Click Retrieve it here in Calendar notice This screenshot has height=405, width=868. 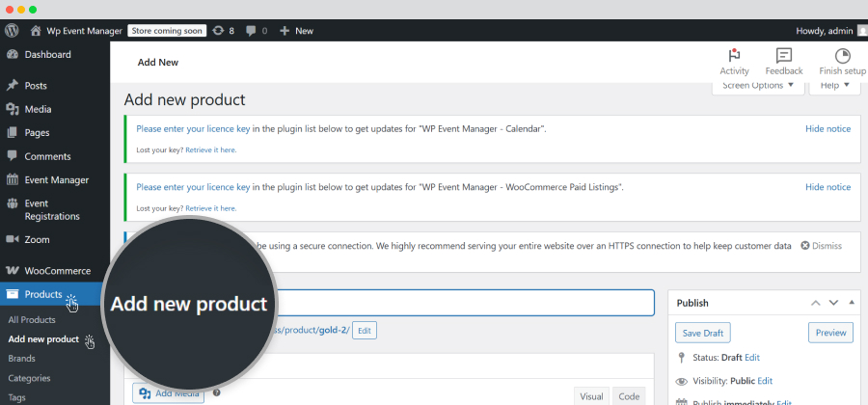click(211, 149)
